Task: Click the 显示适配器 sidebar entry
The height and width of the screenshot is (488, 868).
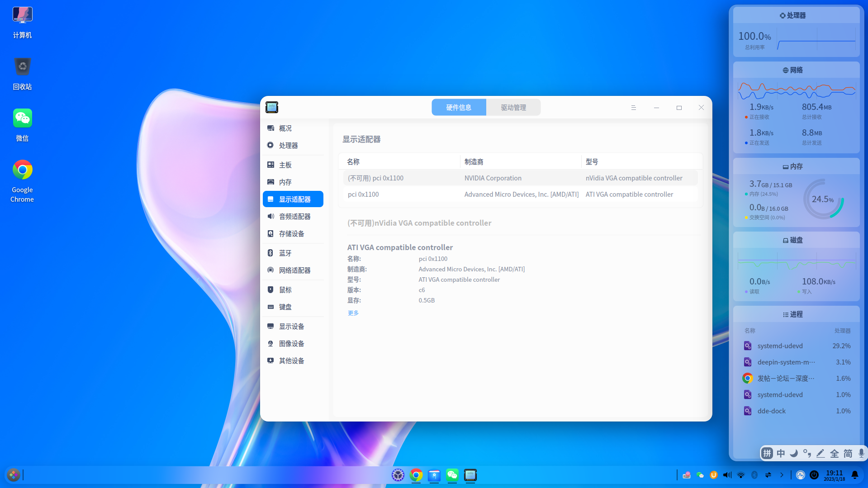Action: (293, 199)
